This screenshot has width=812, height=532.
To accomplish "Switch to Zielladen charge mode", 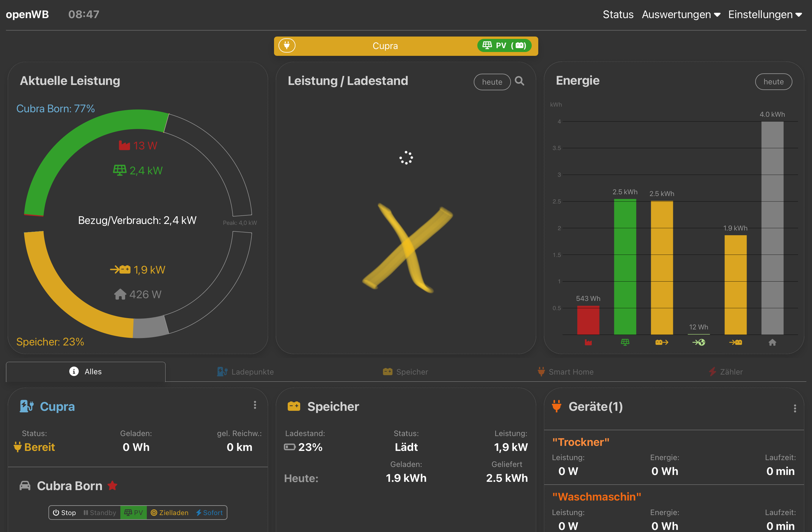I will 170,513.
